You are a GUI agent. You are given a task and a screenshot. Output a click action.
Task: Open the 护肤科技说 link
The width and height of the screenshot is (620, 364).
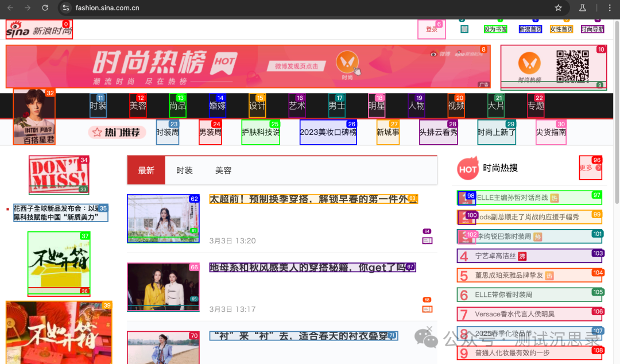[261, 132]
